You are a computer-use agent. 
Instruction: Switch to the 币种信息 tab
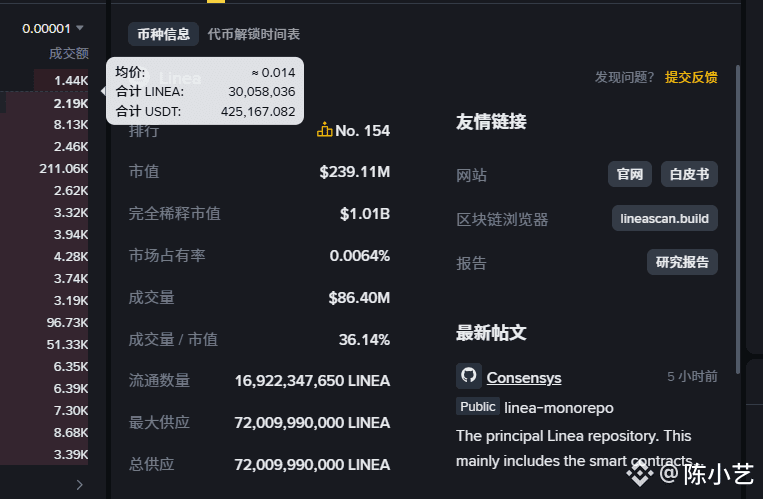pos(163,34)
